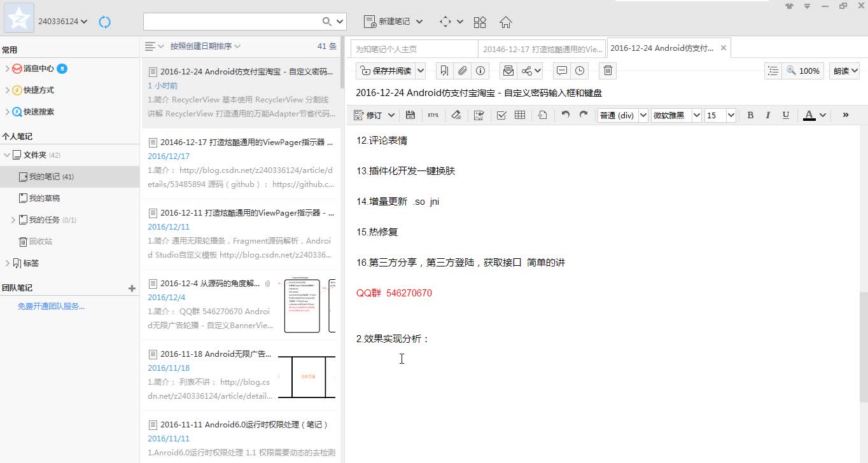Open the attachments paperclip icon
The image size is (868, 463).
point(463,71)
